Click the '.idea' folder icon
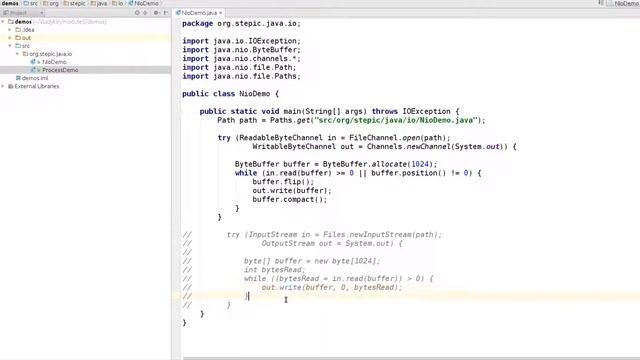Screen dimensions: 640x360 (18, 30)
